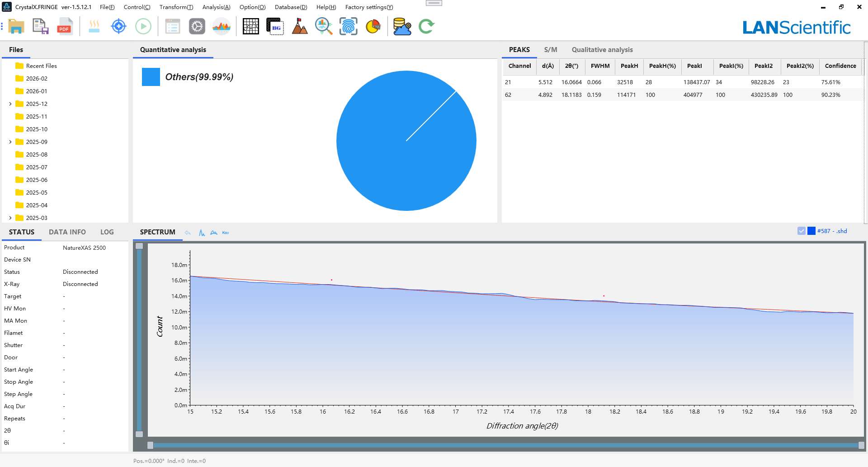Expand the 2025-12 folder
The height and width of the screenshot is (467, 868).
10,104
